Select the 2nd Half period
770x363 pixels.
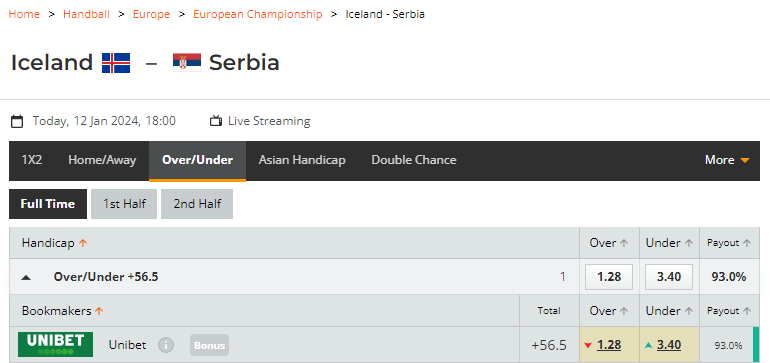click(197, 204)
